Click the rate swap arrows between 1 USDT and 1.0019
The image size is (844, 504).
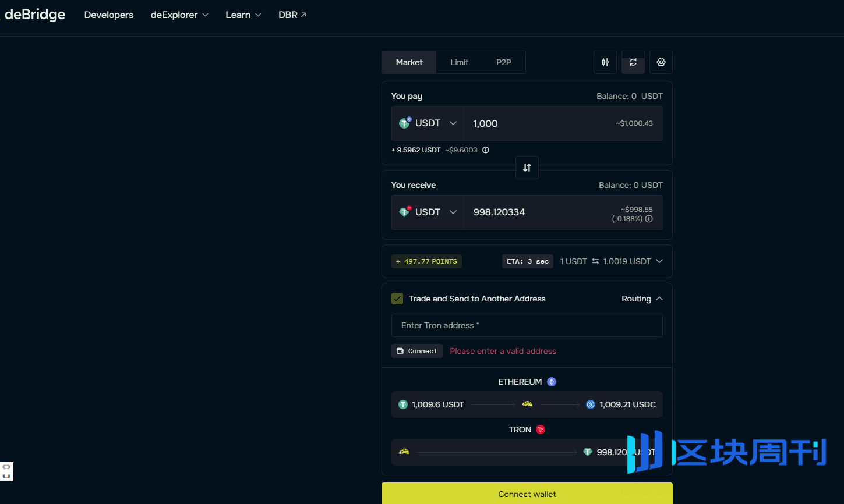click(x=595, y=261)
